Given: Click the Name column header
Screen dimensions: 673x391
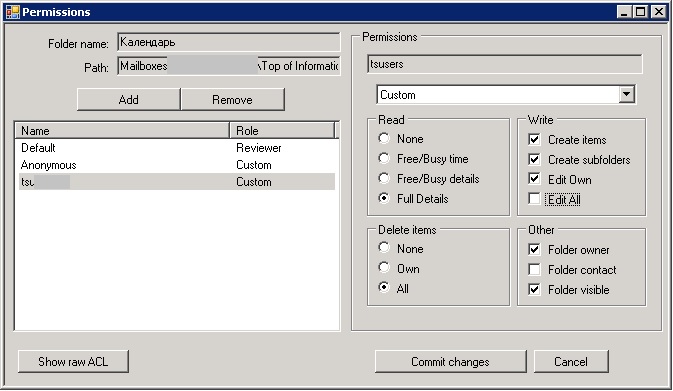Looking at the screenshot, I should 122,130.
